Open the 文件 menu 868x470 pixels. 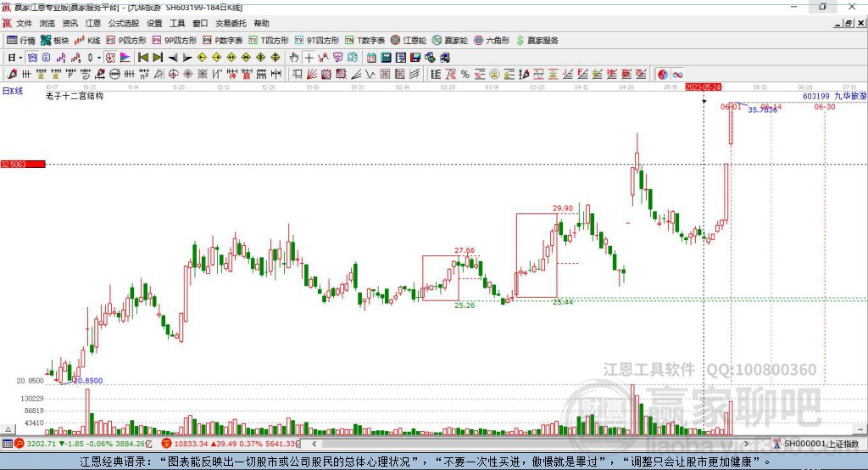click(24, 23)
